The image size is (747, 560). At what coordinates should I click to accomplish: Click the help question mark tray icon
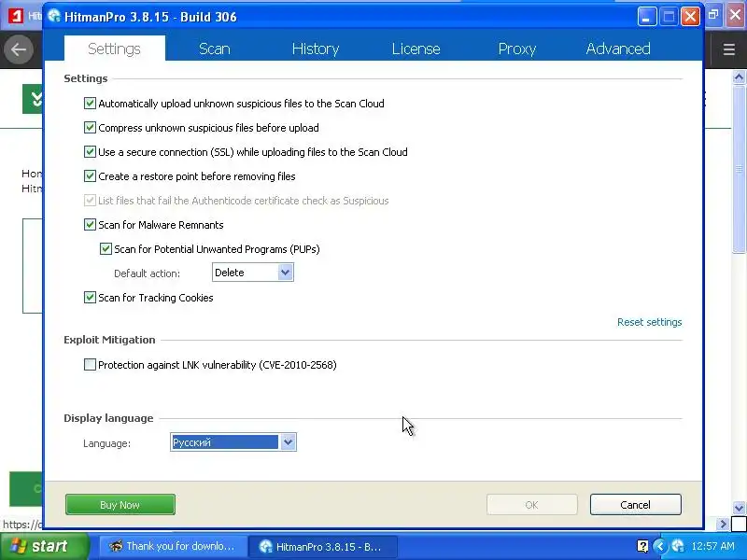pos(642,546)
